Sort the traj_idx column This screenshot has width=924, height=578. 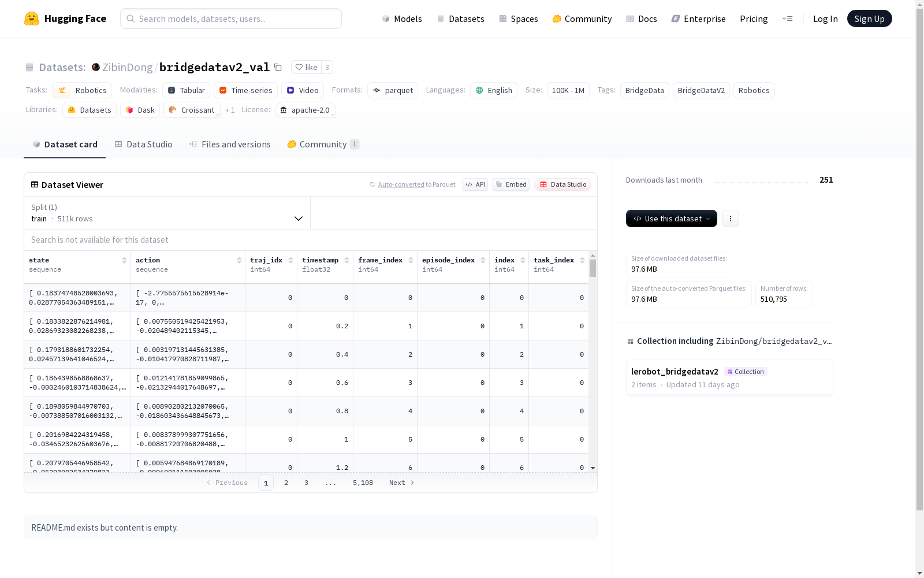click(x=290, y=260)
